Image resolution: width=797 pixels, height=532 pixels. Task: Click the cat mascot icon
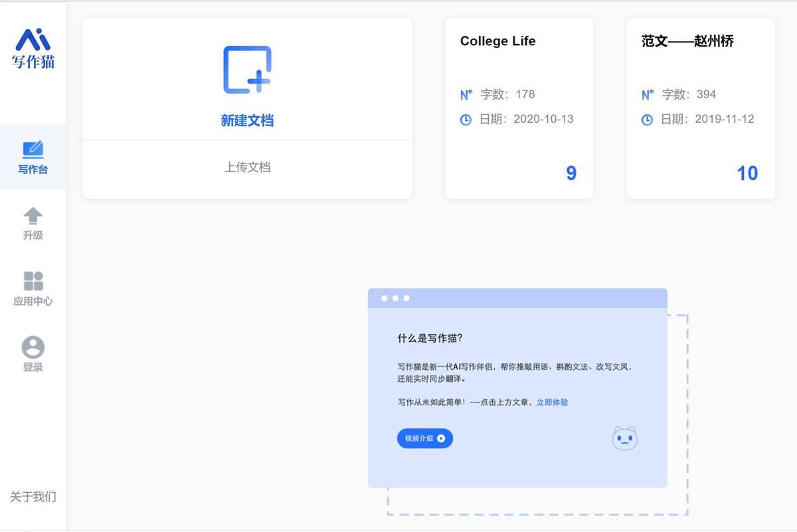tap(624, 438)
